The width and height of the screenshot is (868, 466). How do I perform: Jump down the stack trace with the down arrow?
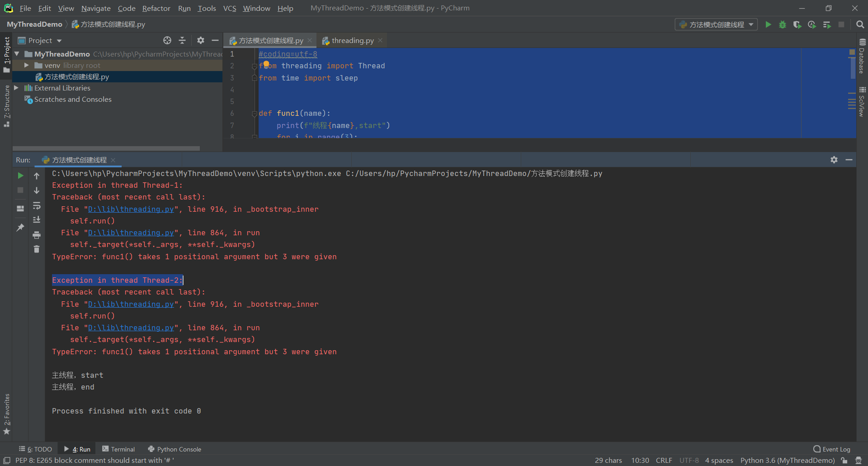tap(37, 190)
